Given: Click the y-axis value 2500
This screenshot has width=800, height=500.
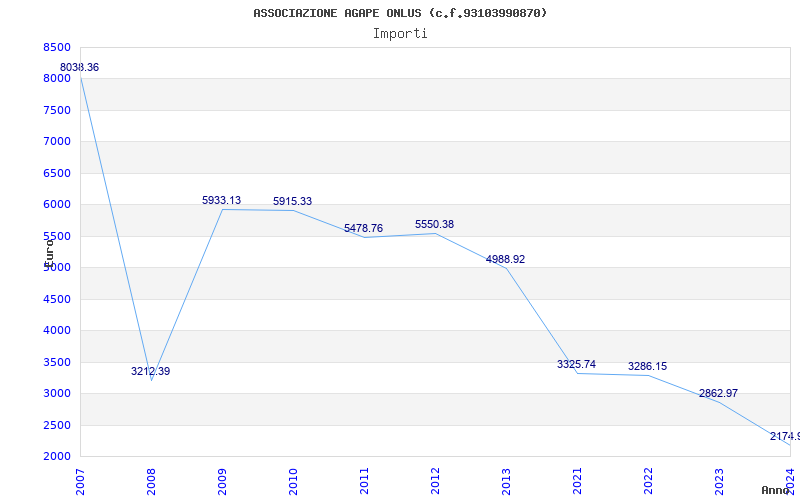Looking at the screenshot, I should [x=57, y=425].
